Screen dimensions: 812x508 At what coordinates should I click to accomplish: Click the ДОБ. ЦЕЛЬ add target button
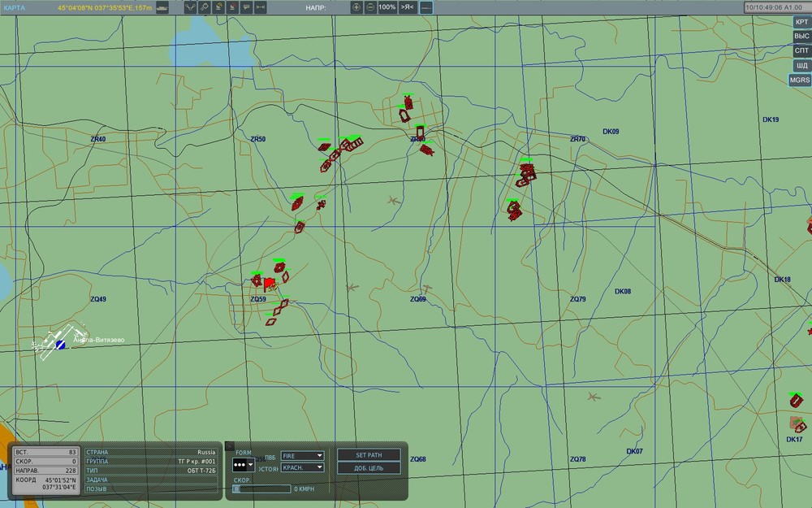click(369, 467)
